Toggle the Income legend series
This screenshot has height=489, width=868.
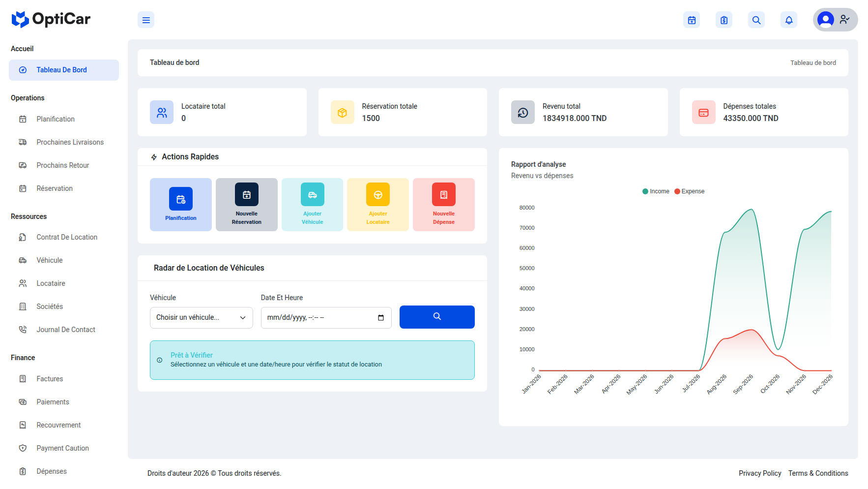656,191
